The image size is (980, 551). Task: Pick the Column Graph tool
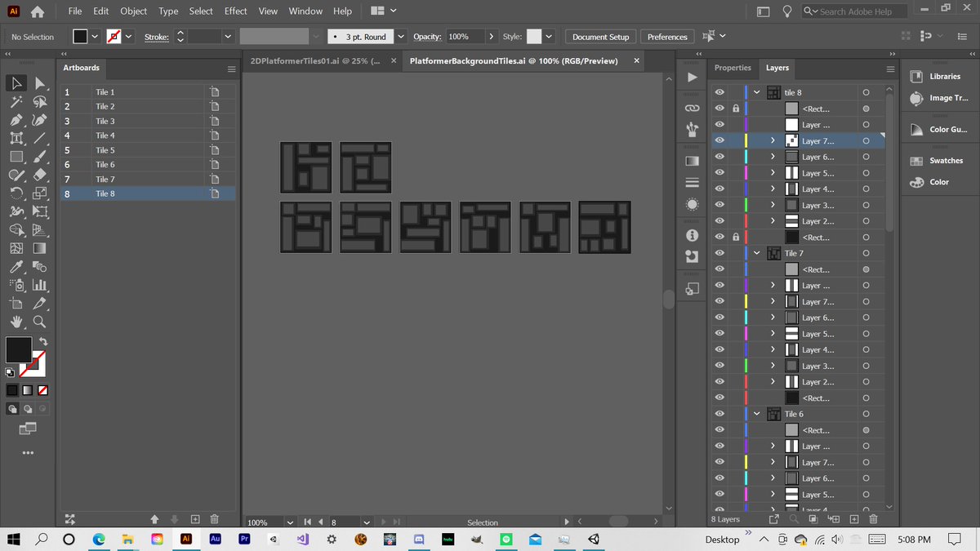click(39, 286)
